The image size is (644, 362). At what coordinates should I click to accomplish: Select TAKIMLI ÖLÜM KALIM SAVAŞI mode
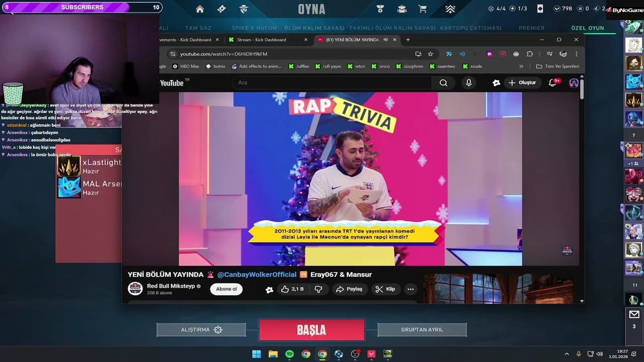pyautogui.click(x=392, y=28)
